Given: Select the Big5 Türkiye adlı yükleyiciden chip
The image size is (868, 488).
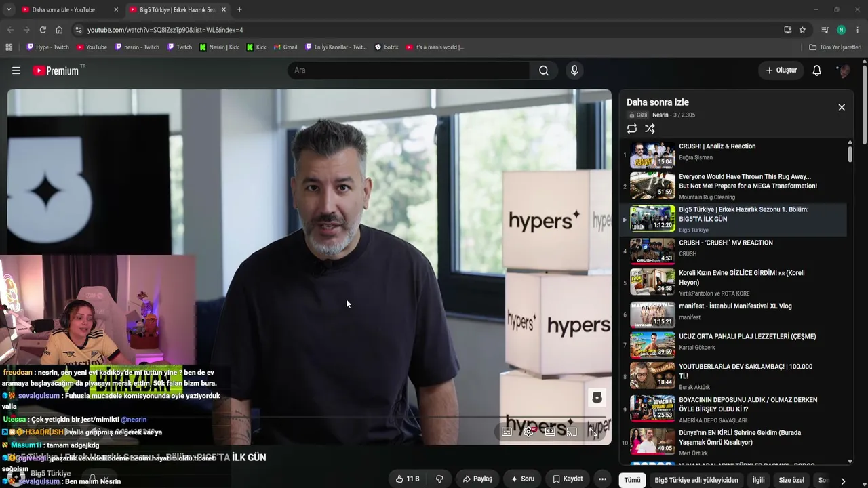Looking at the screenshot, I should point(696,480).
